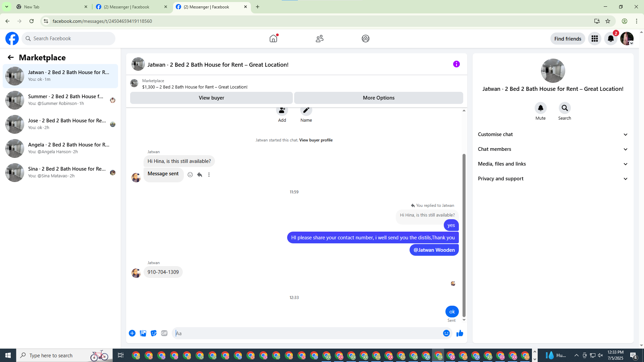644x362 pixels.
Task: Attach a photo file icon
Action: (143, 333)
